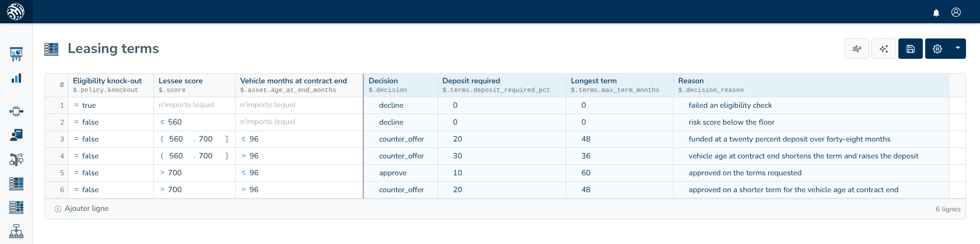Click the wind lines toolbar button
980x244 pixels.
click(857, 49)
